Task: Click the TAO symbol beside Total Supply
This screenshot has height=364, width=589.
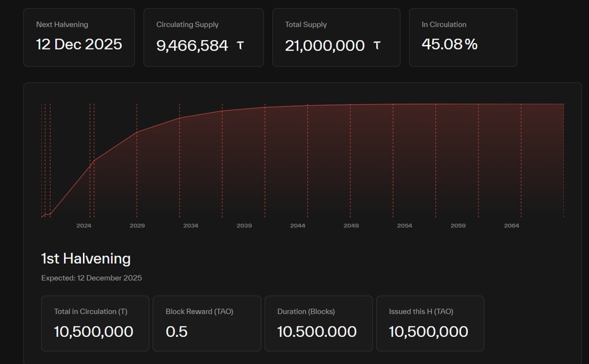Action: 377,45
